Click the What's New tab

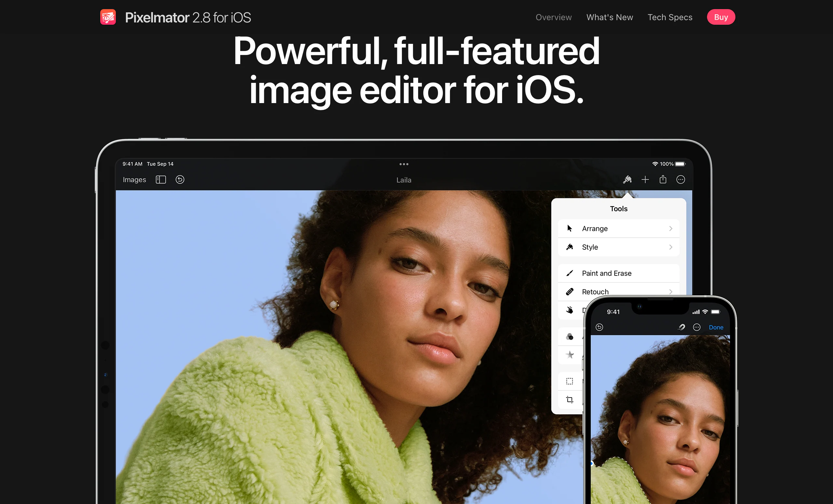click(x=609, y=17)
